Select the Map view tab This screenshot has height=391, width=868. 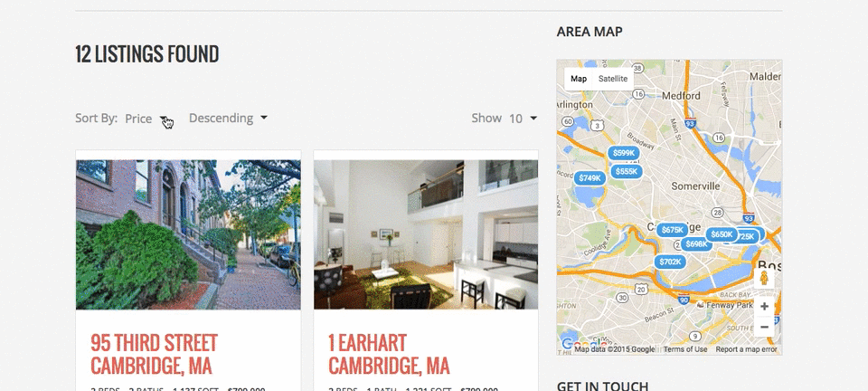pyautogui.click(x=579, y=79)
